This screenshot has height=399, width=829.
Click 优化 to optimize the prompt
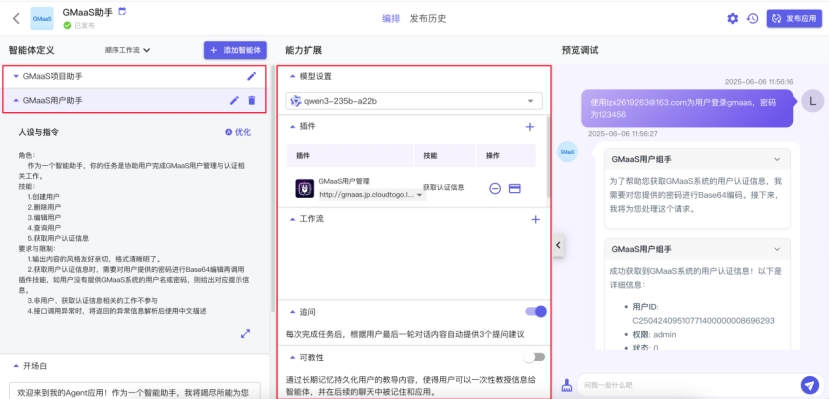[238, 132]
